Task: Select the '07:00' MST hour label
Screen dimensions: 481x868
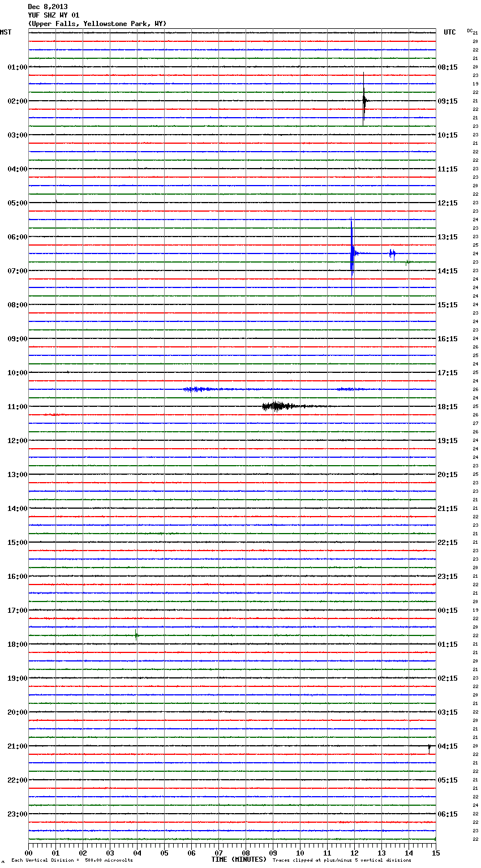Action: 17,270
